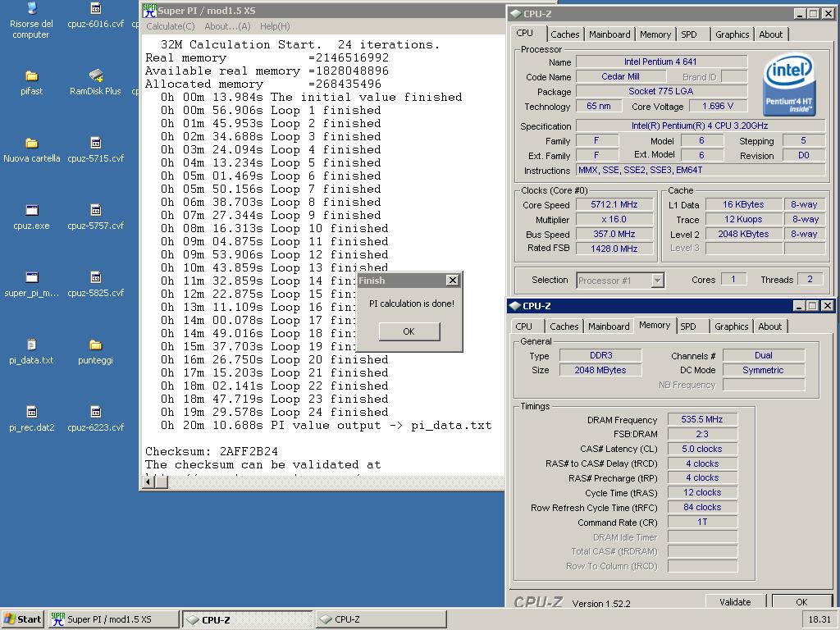Viewport: 840px width, 630px height.
Task: Switch to Mainboard tab in upper CPU-Z
Action: 609,34
